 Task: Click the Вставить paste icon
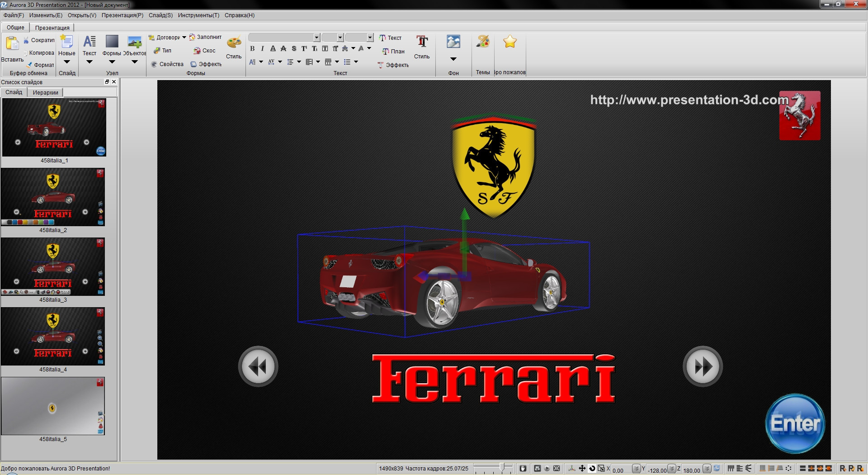tap(12, 44)
